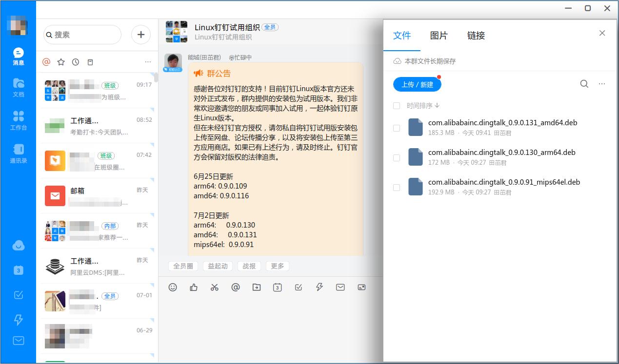Open the 班级 conversation at 09:17

point(97,91)
